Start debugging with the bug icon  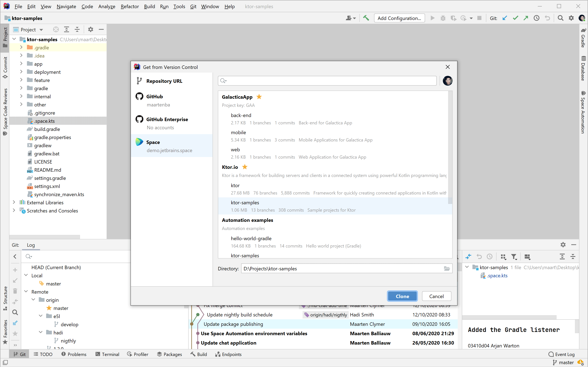(443, 18)
